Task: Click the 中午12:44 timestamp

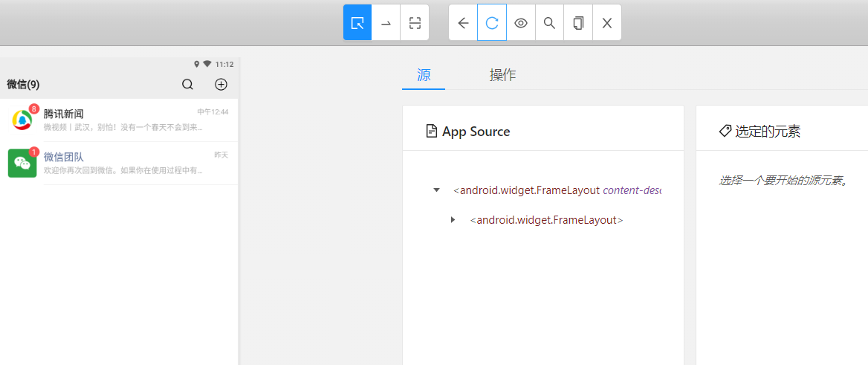Action: (x=213, y=112)
